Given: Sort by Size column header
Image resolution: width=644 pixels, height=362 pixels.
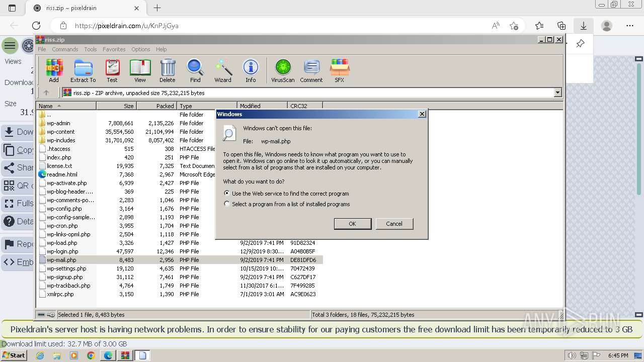Looking at the screenshot, I should click(x=116, y=106).
